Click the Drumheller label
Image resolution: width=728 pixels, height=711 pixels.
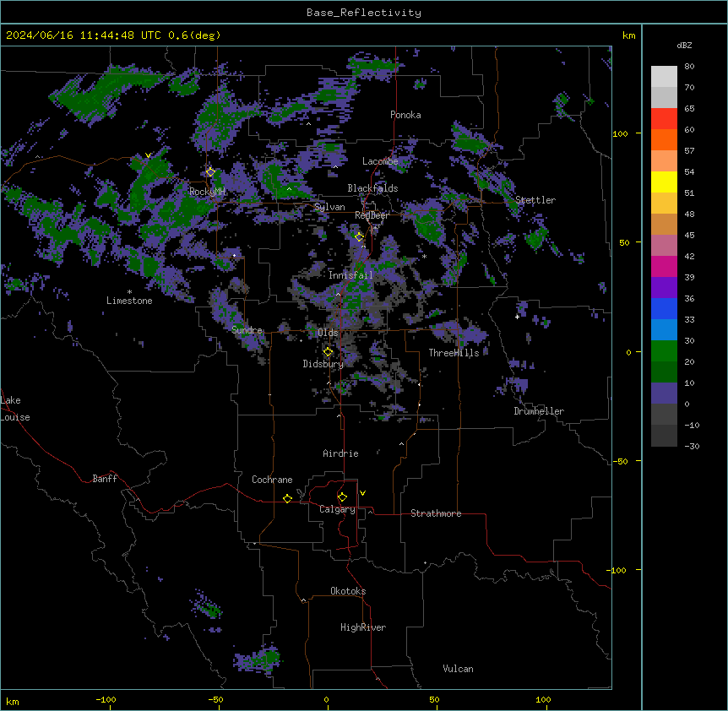pos(539,411)
